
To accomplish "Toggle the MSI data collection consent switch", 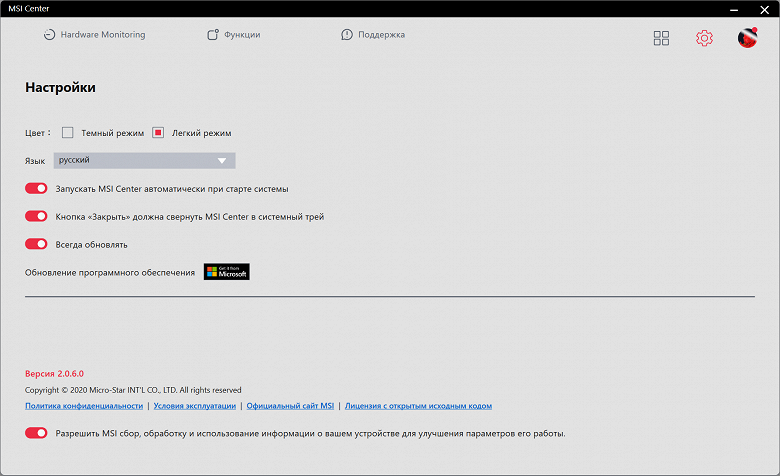I will point(36,433).
